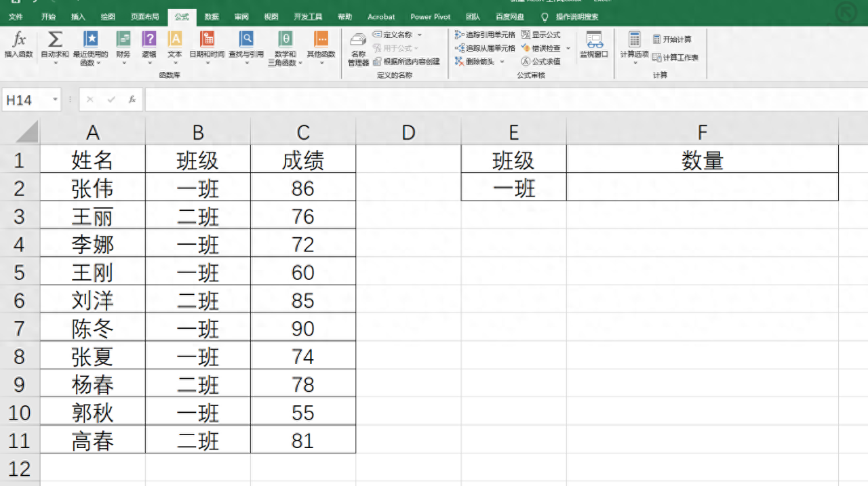This screenshot has height=486, width=868.
Task: Click the Insert Function (插入函数) fx icon
Action: tap(19, 39)
